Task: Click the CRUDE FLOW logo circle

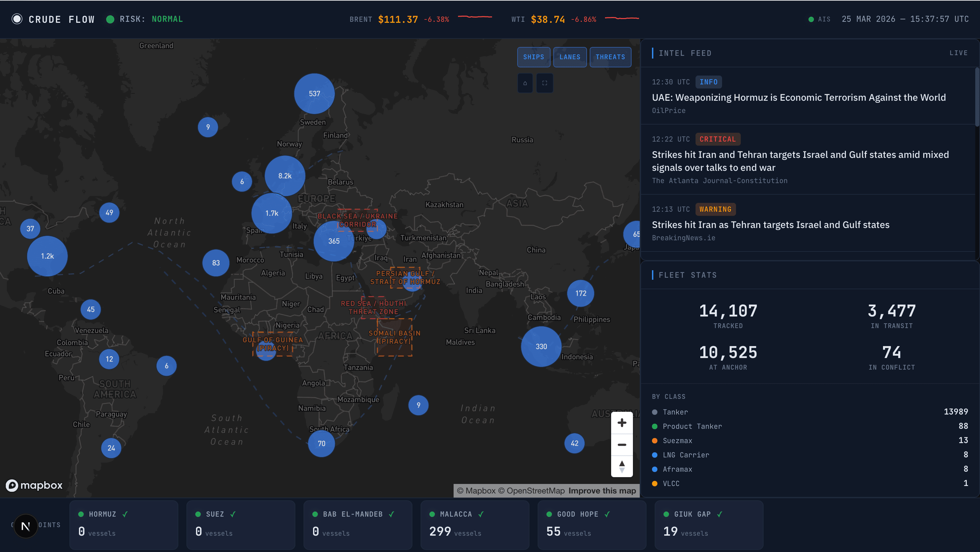Action: (x=17, y=19)
